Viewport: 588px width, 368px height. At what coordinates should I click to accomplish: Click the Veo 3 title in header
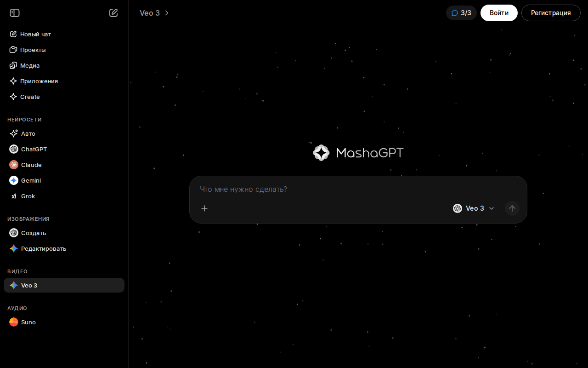click(150, 13)
